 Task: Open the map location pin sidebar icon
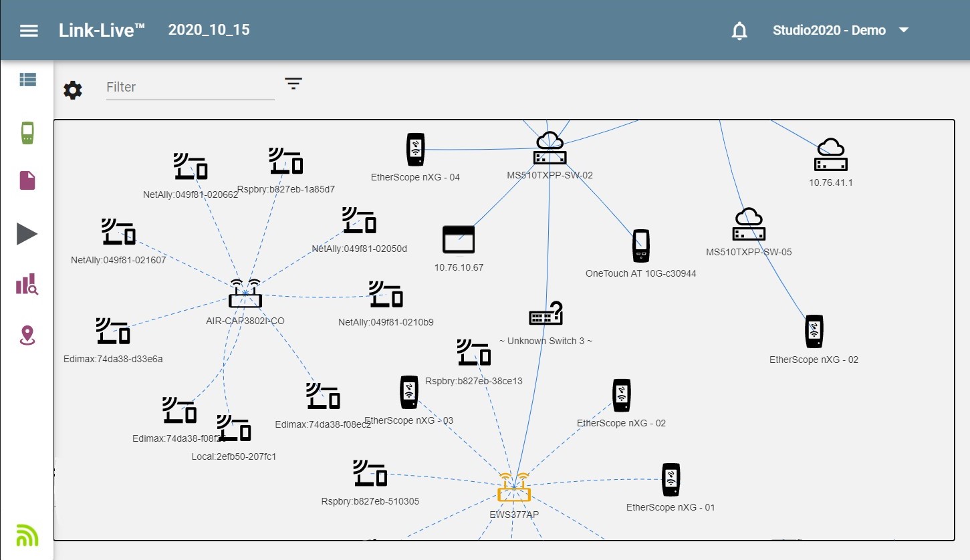point(27,335)
